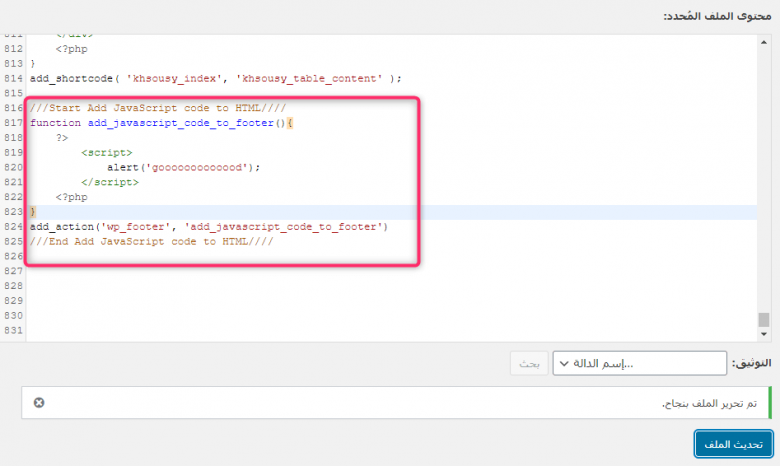
Task: Open the function name dropdown
Action: [639, 363]
